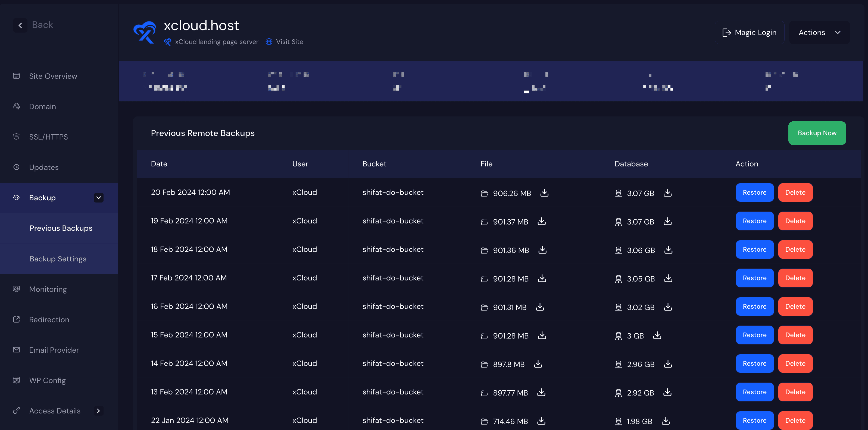Click the globe icon beside Visit Site
The width and height of the screenshot is (868, 430).
pos(269,42)
